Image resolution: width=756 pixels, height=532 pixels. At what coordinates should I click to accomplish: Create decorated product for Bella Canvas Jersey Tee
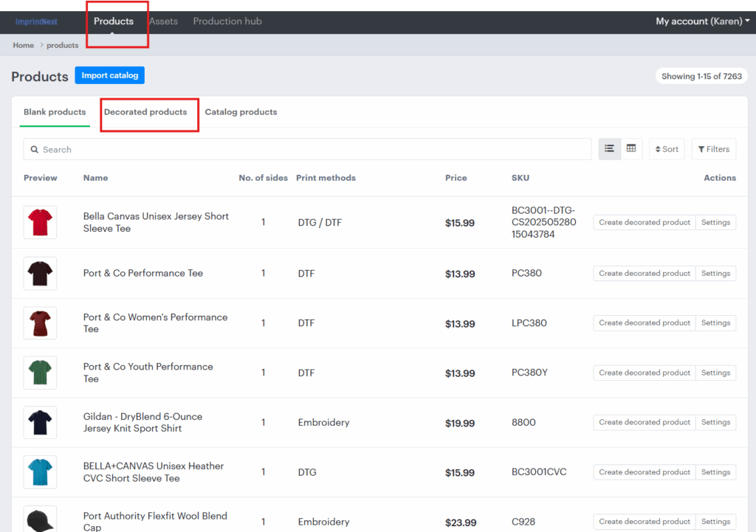(644, 222)
